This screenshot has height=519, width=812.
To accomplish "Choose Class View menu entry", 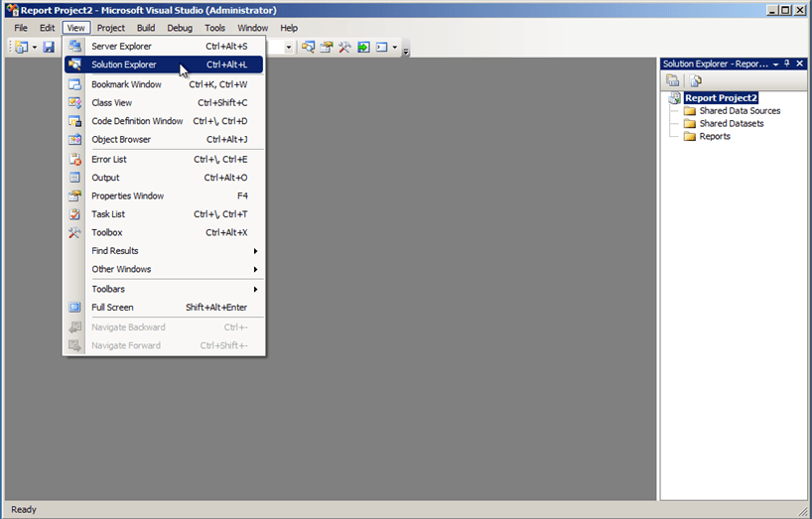I will pyautogui.click(x=164, y=102).
